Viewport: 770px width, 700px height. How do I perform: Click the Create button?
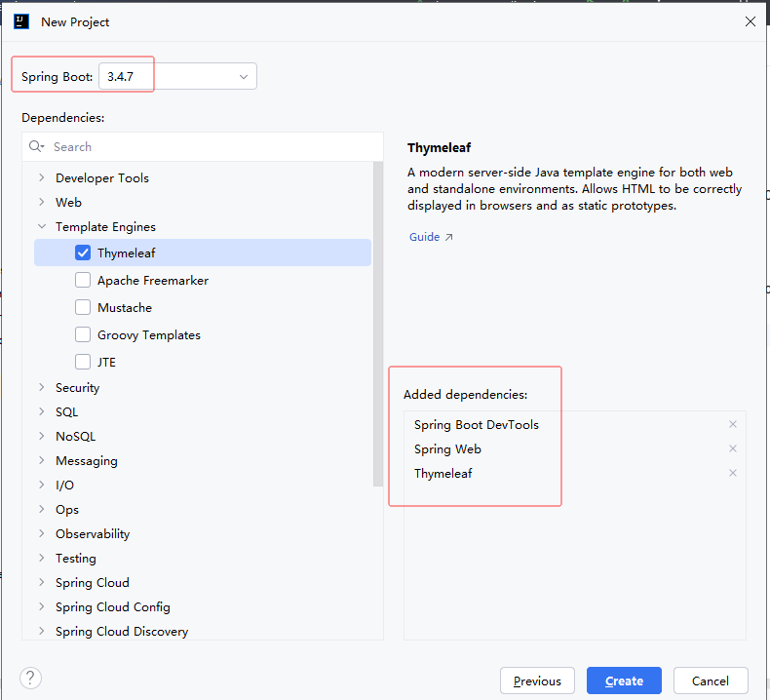tap(624, 681)
